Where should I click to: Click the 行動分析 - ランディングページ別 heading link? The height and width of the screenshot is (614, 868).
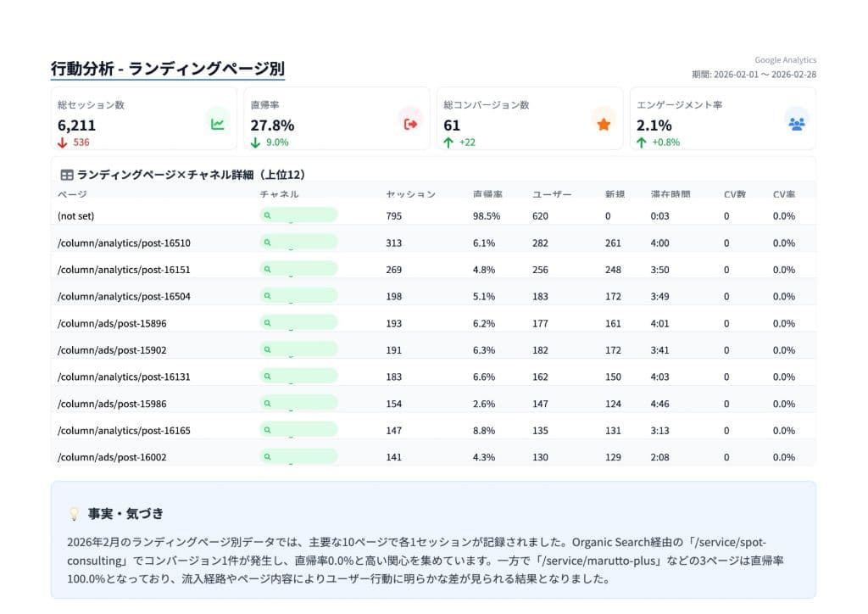[x=168, y=68]
